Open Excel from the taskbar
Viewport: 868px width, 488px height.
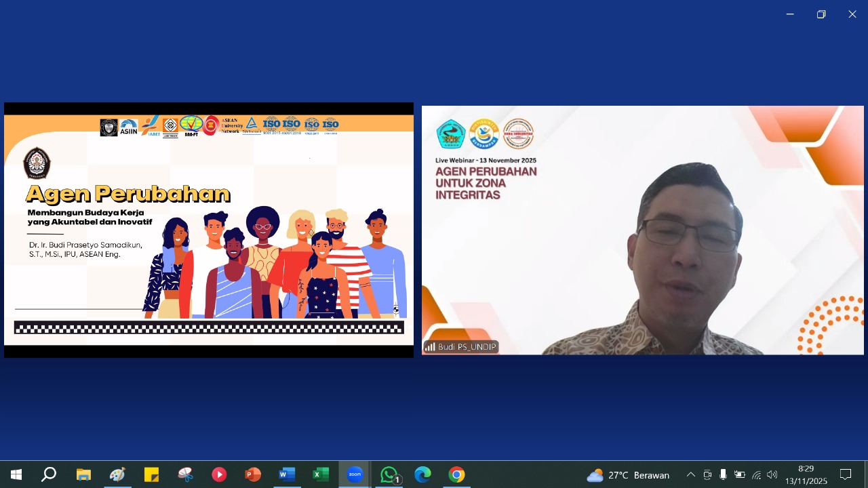[321, 474]
